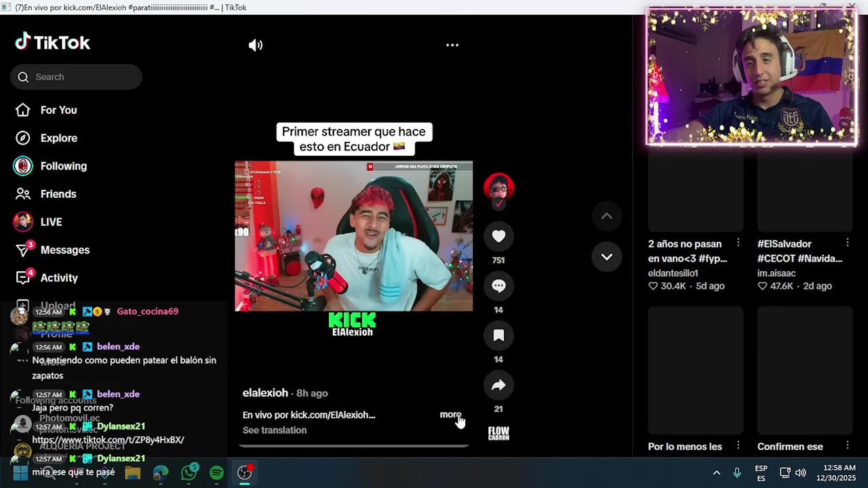Open im.aisaac profile link
The height and width of the screenshot is (488, 868).
pos(776,273)
